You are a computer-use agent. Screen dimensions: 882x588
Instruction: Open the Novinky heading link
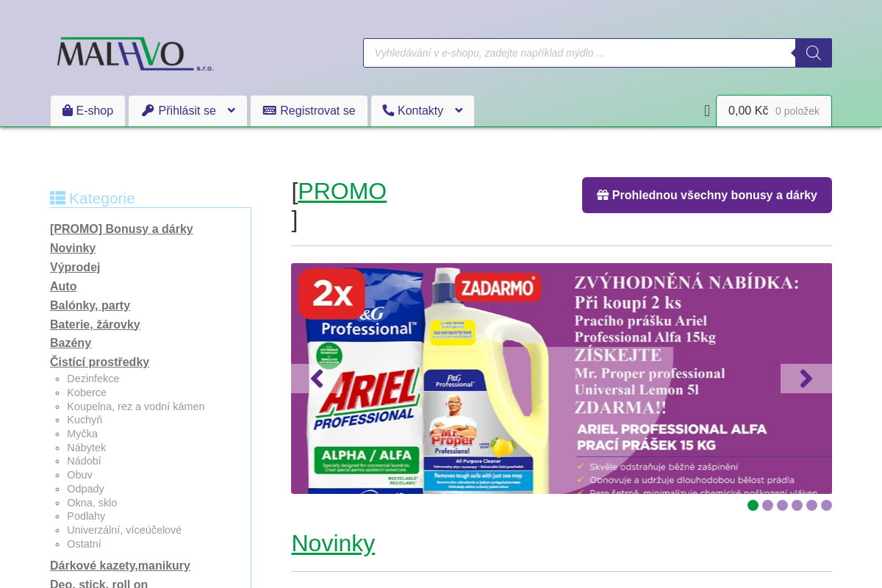click(x=333, y=543)
